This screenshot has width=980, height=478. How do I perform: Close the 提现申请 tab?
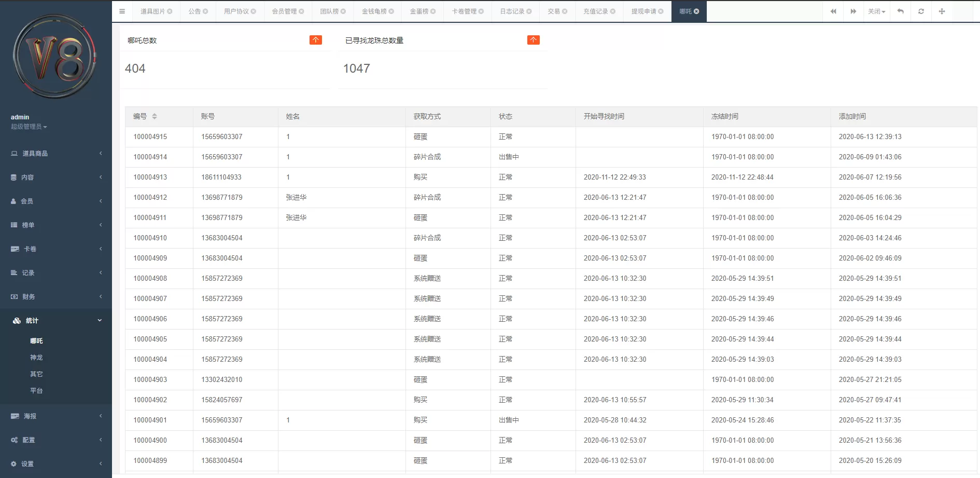(661, 11)
